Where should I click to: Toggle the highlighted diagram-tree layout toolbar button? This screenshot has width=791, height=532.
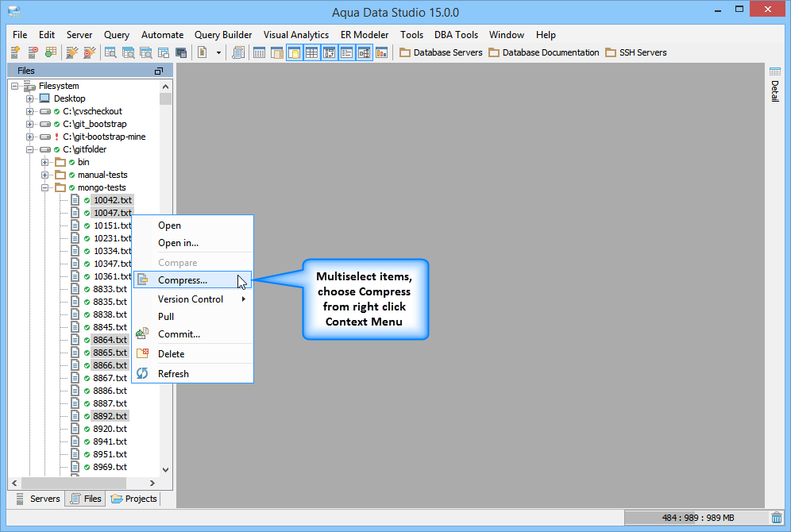(x=365, y=52)
